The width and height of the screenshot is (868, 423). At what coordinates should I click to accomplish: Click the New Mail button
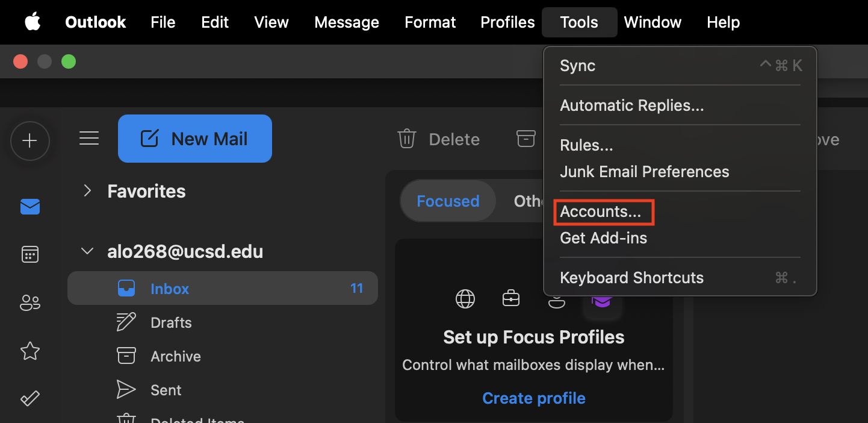[195, 139]
